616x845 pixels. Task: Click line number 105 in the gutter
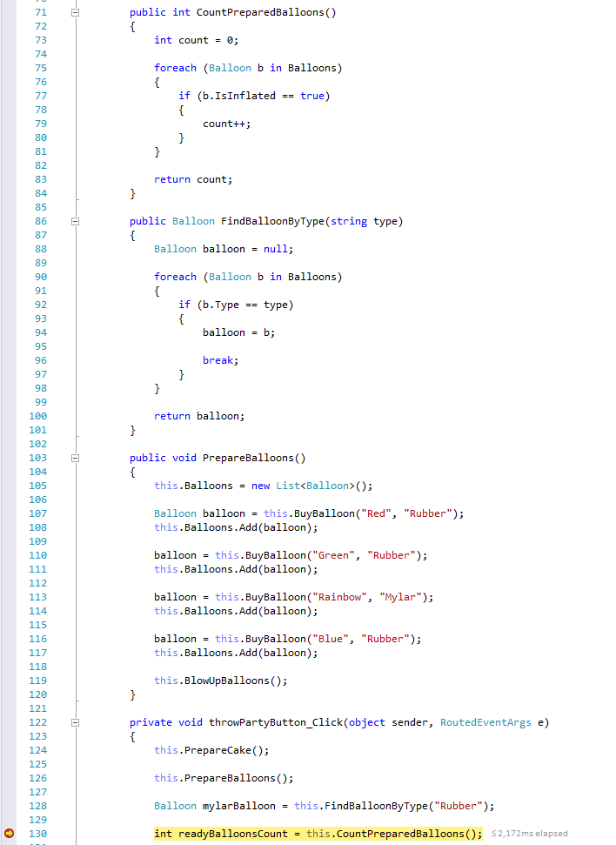37,486
